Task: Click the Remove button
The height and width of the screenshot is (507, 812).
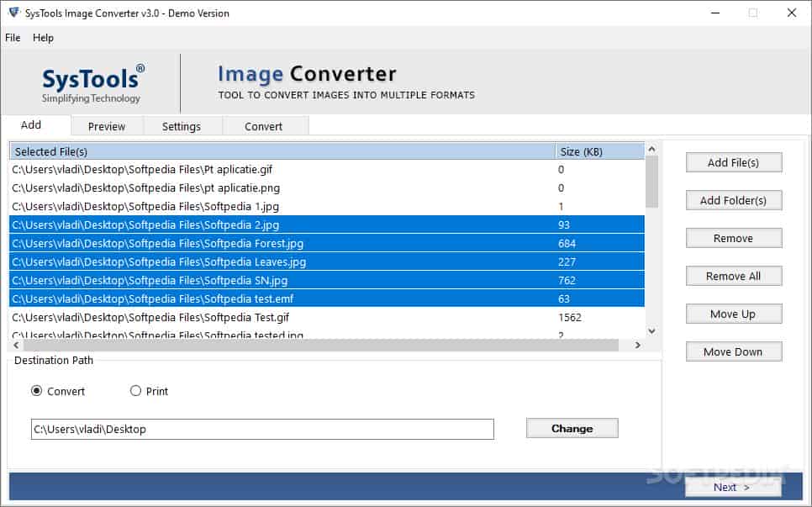Action: click(x=733, y=238)
